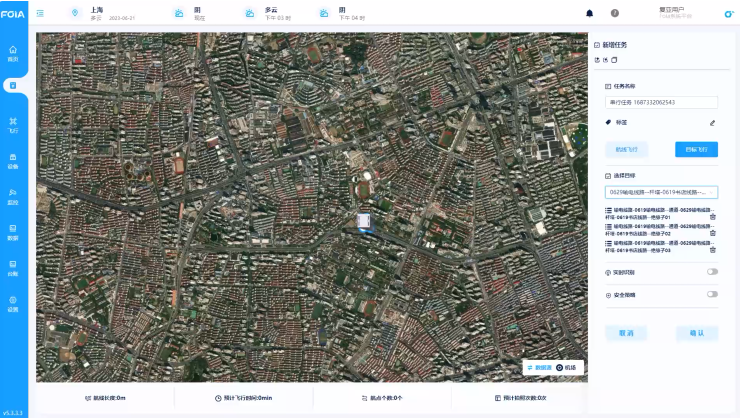Delete the first selected target entry
Viewport: 740px width, 418px height.
[712, 217]
